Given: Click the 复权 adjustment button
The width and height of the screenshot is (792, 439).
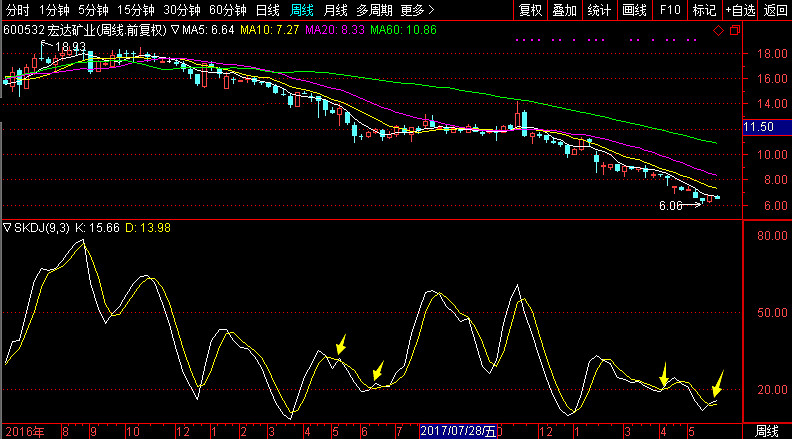Looking at the screenshot, I should pyautogui.click(x=530, y=10).
